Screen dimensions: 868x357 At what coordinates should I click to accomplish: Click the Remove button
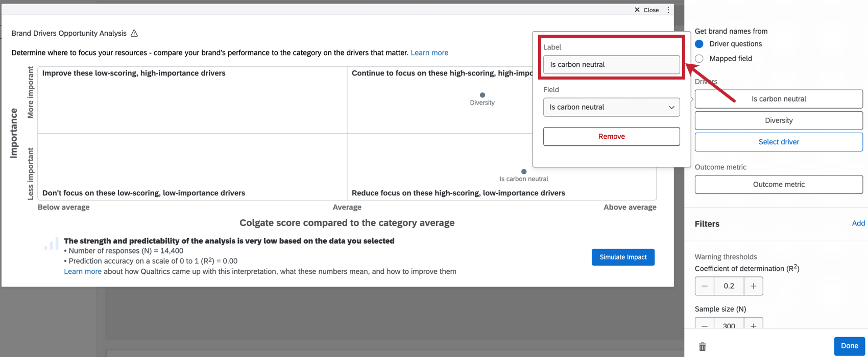tap(611, 136)
